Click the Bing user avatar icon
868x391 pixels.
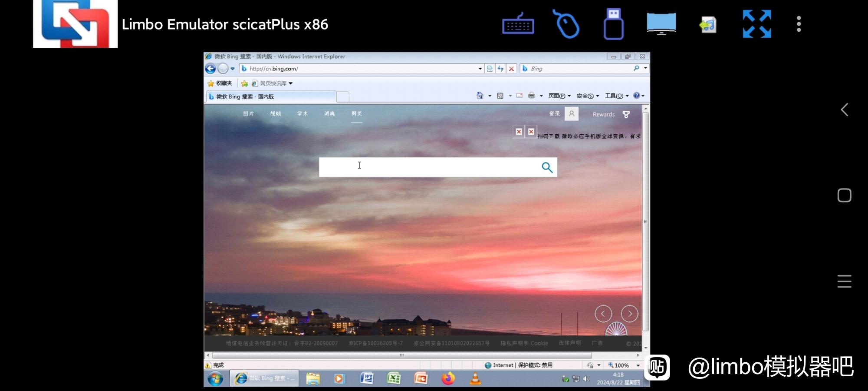[572, 114]
